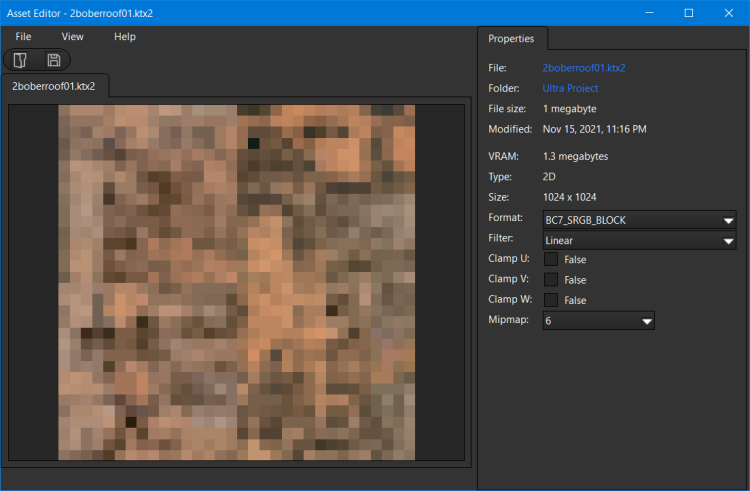This screenshot has height=491, width=750.
Task: Open the File menu
Action: (x=23, y=37)
